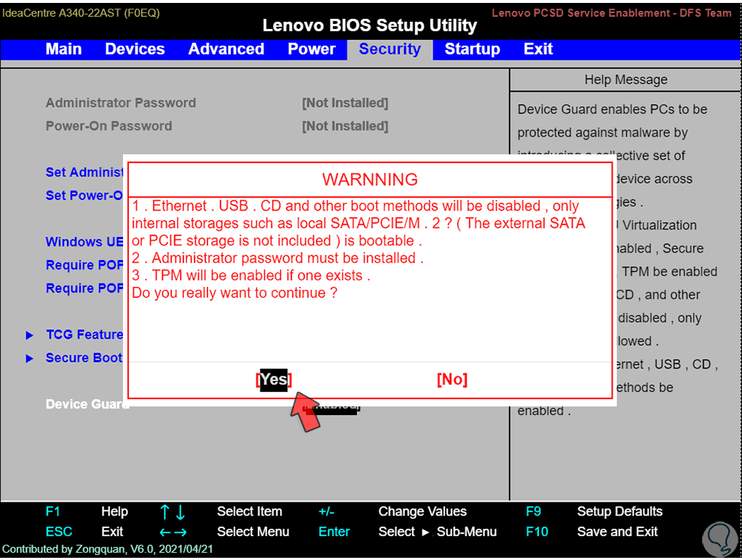Viewport: 742px width, 560px height.
Task: Expand the TCG Feature submenu arrow
Action: [x=29, y=335]
